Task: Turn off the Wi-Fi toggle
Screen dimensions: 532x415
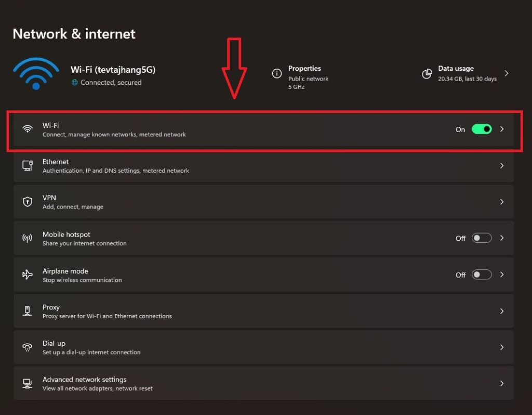Action: tap(482, 129)
